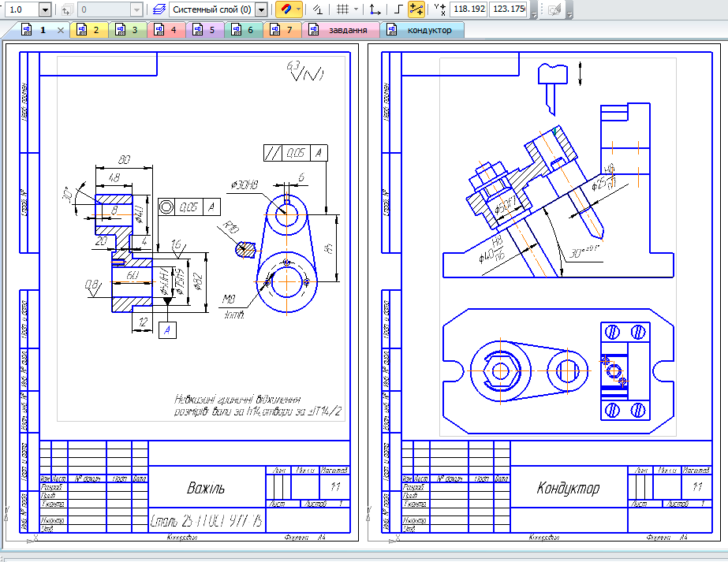Click the document icon on the кондуктор tab

click(392, 30)
